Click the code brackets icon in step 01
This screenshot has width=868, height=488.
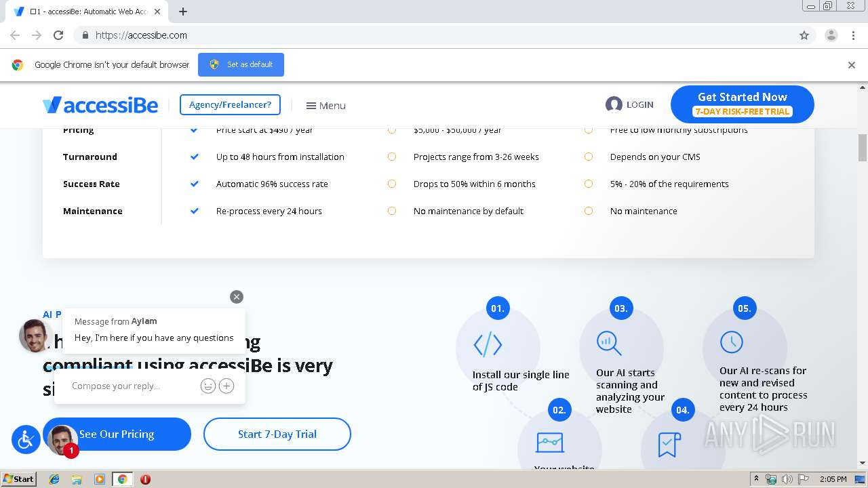[488, 344]
